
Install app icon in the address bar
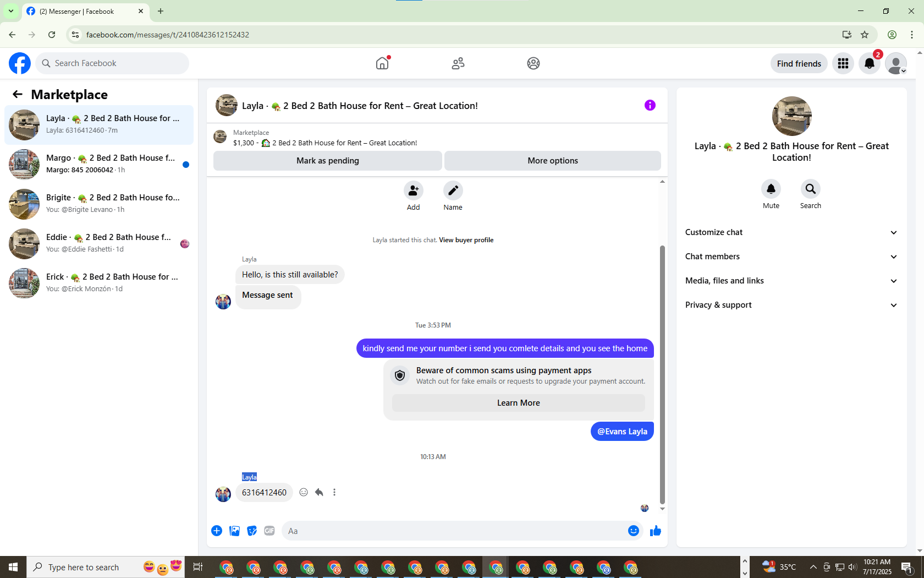click(x=847, y=35)
